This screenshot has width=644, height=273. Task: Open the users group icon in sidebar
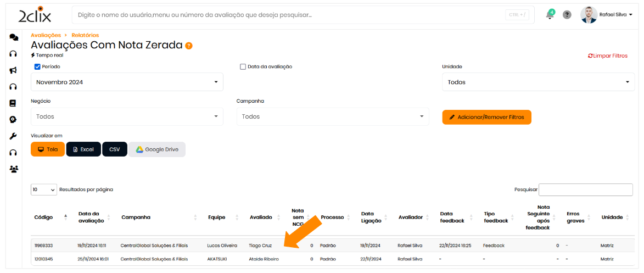(13, 169)
